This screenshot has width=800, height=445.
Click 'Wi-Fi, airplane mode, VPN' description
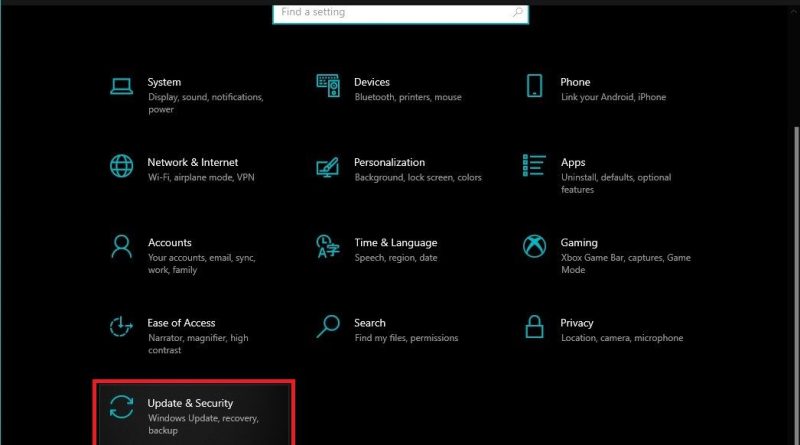pyautogui.click(x=201, y=177)
